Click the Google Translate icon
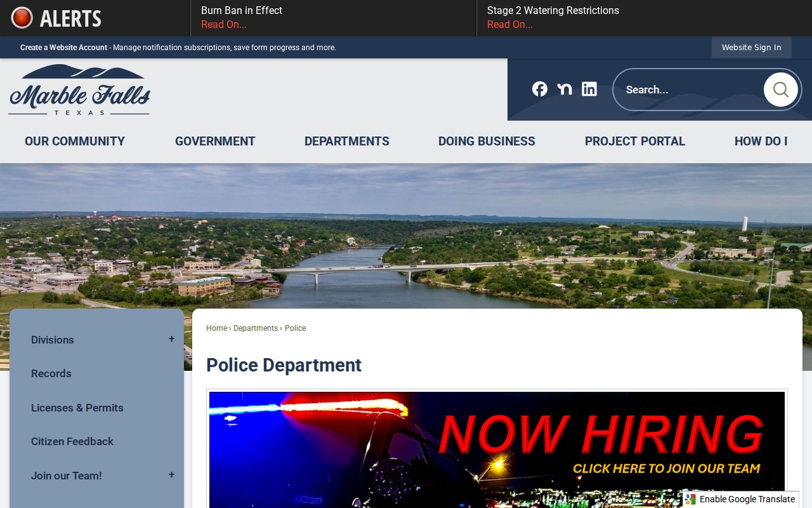 point(690,499)
